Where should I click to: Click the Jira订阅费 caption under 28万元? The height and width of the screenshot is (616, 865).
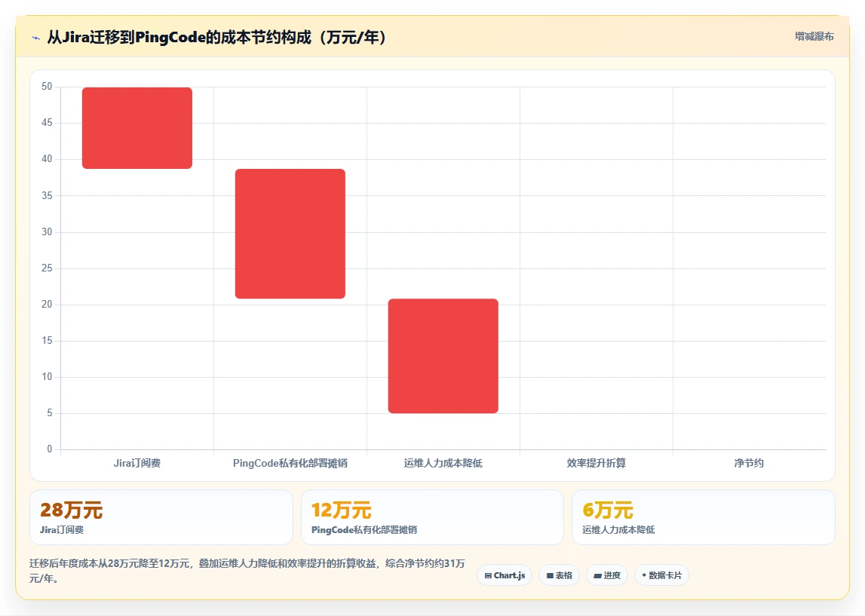click(62, 530)
